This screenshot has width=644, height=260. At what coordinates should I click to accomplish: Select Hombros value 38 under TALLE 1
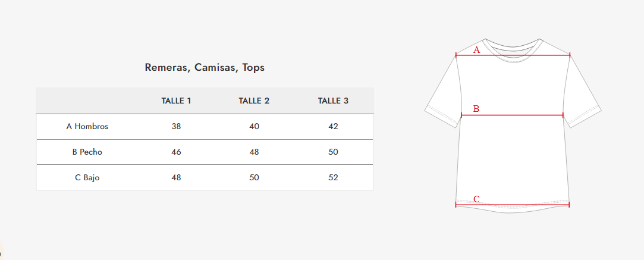click(x=176, y=126)
